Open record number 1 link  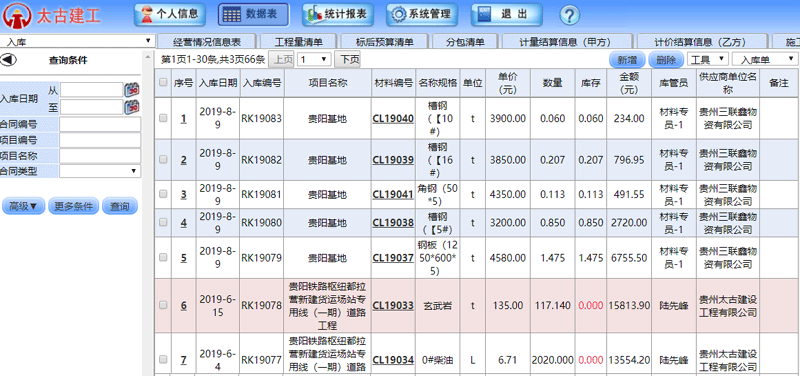(x=184, y=118)
